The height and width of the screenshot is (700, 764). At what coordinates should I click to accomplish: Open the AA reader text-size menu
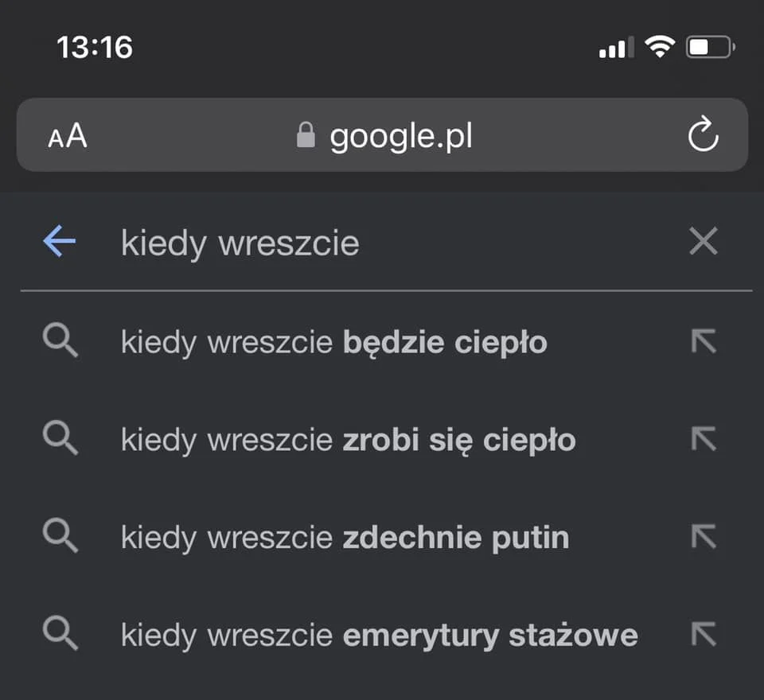[x=68, y=135]
